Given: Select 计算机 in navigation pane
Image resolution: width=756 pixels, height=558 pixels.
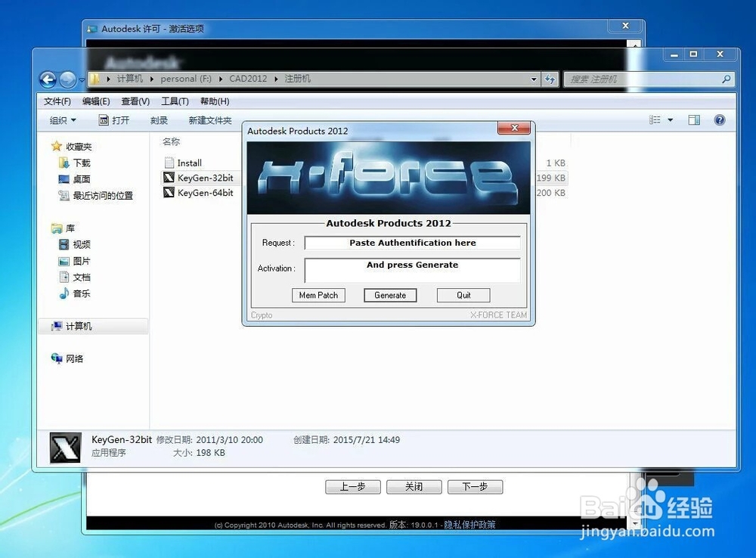Looking at the screenshot, I should pos(79,326).
